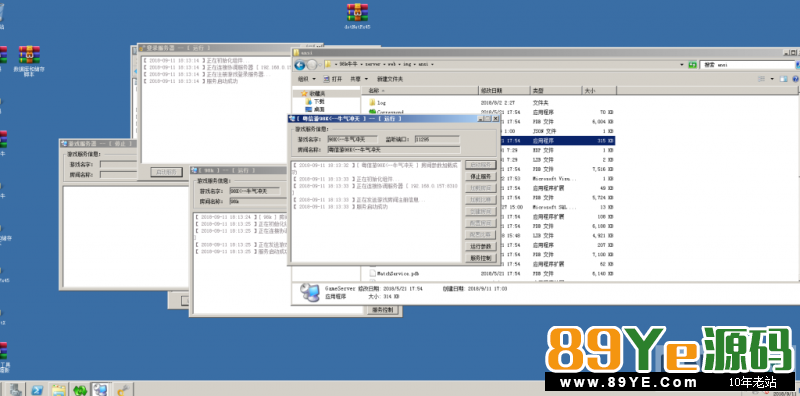Open the 组织 dropdown menu
The image size is (800, 396).
tap(307, 79)
